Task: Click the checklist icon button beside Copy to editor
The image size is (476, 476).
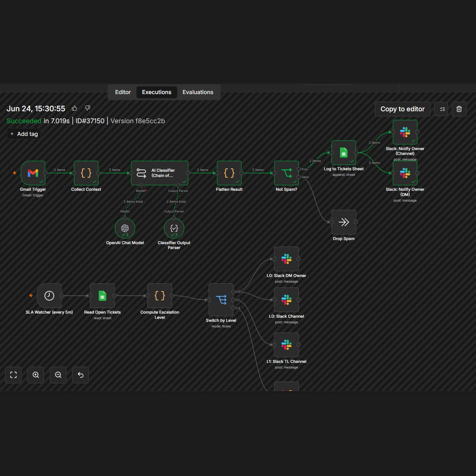Action: coord(441,109)
